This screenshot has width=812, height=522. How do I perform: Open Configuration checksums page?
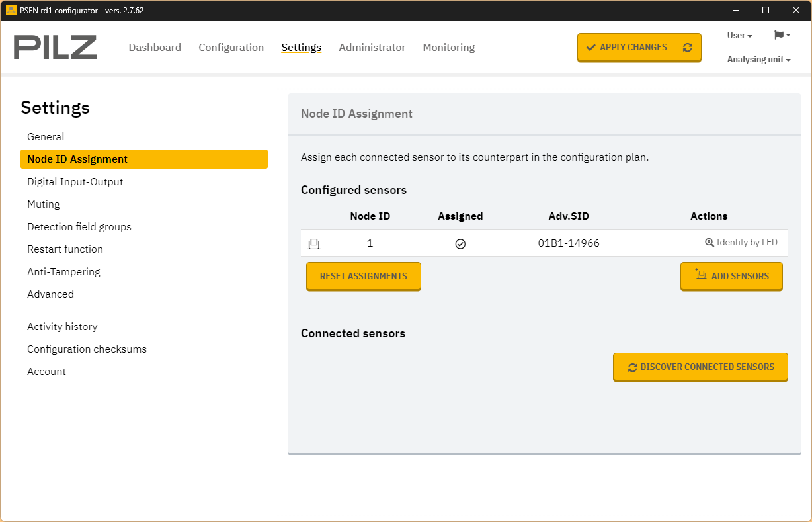[87, 349]
